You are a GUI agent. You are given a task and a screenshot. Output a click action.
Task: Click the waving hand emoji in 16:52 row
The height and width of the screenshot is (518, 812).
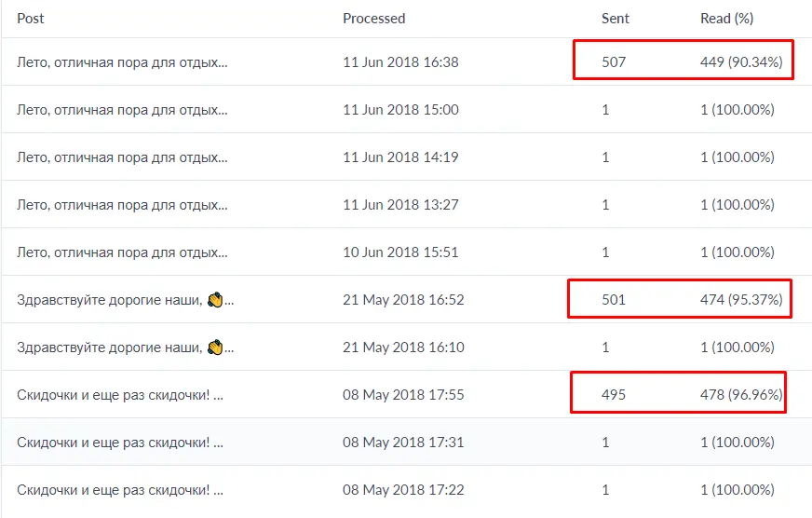click(x=215, y=299)
